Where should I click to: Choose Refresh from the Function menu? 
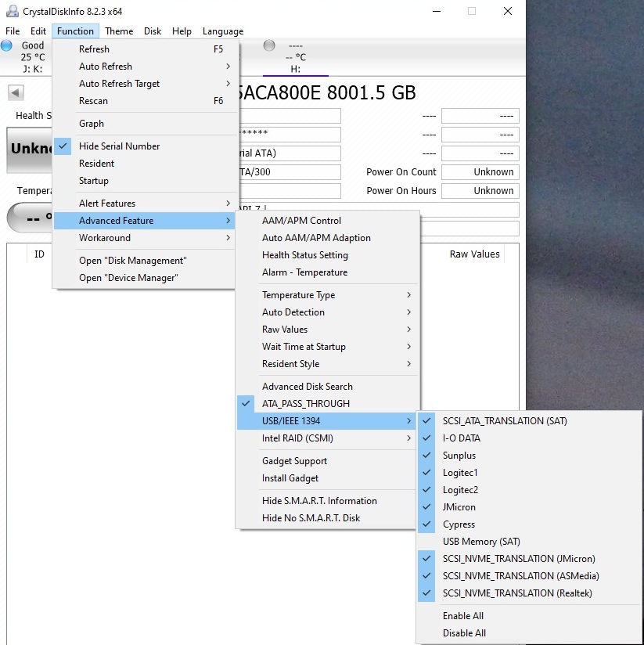click(146, 49)
